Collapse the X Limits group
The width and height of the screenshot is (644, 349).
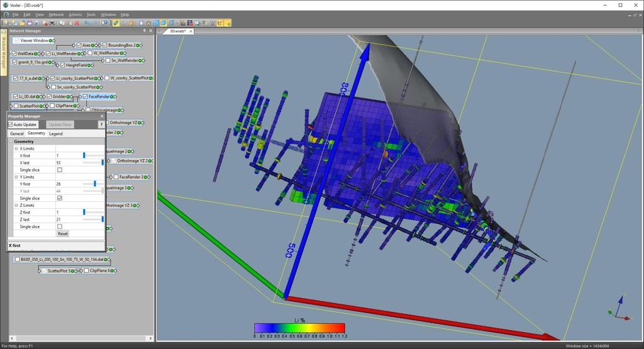pos(16,148)
